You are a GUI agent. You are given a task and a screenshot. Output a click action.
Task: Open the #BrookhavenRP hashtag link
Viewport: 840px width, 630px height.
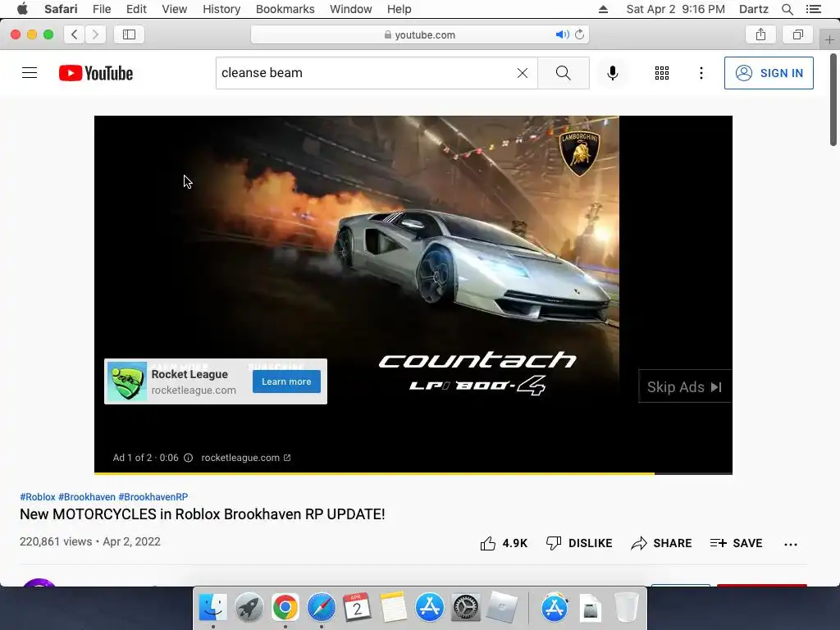click(153, 496)
